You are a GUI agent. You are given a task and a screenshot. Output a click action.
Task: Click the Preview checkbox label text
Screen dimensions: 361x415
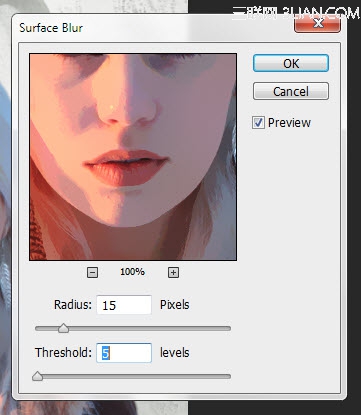(x=289, y=123)
